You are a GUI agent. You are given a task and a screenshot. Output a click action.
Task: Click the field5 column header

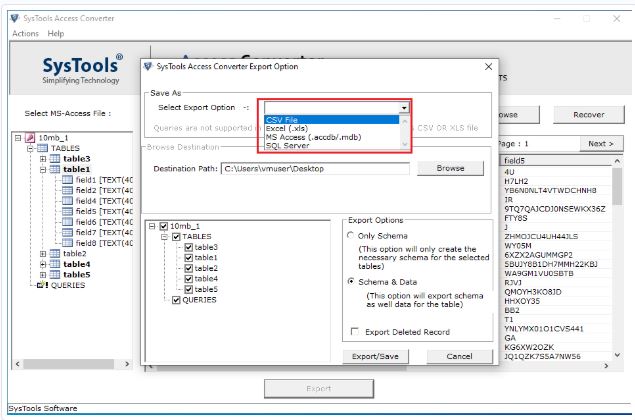click(557, 161)
